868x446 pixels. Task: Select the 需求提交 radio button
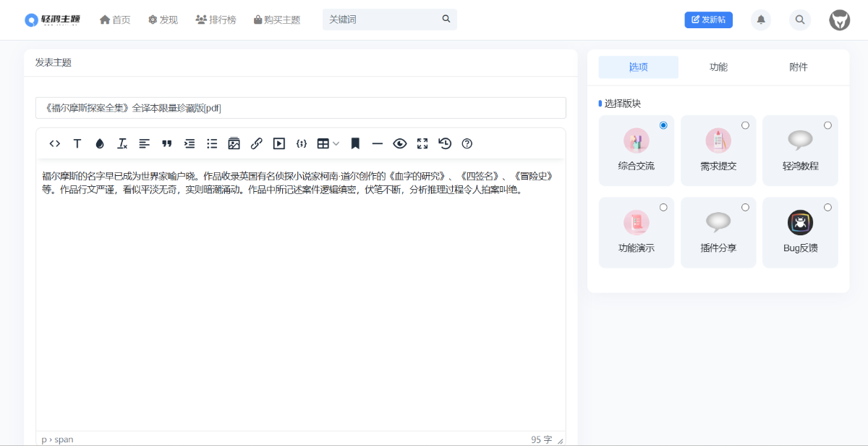tap(745, 125)
